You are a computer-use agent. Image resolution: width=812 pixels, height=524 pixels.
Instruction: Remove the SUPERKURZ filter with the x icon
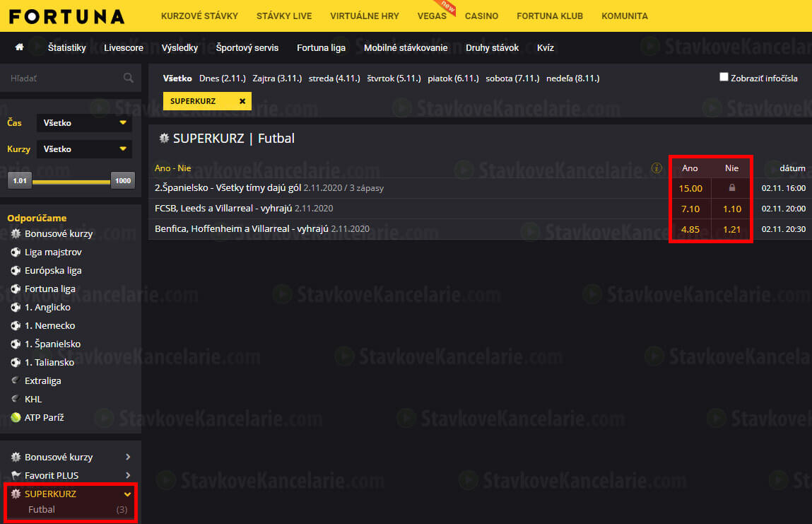coord(242,101)
